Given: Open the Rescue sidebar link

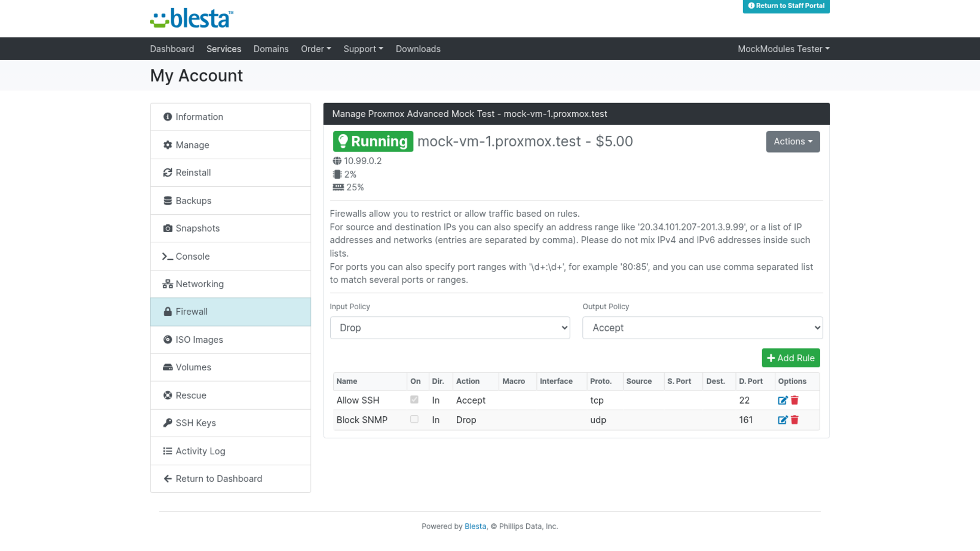Looking at the screenshot, I should tap(230, 395).
